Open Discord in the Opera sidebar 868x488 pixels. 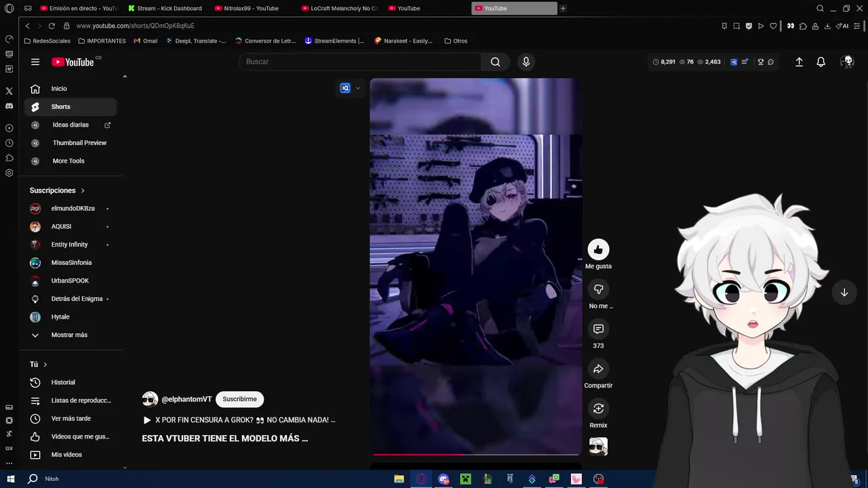click(9, 106)
